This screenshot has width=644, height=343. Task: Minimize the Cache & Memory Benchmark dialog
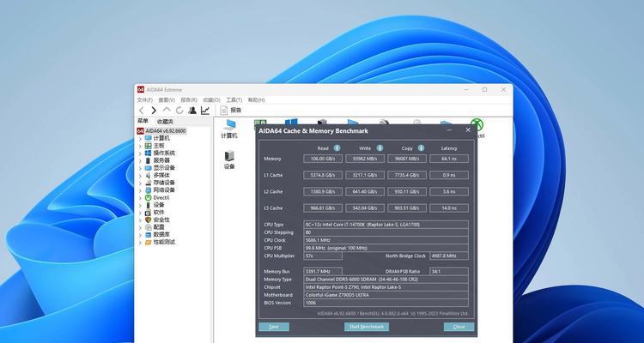450,130
